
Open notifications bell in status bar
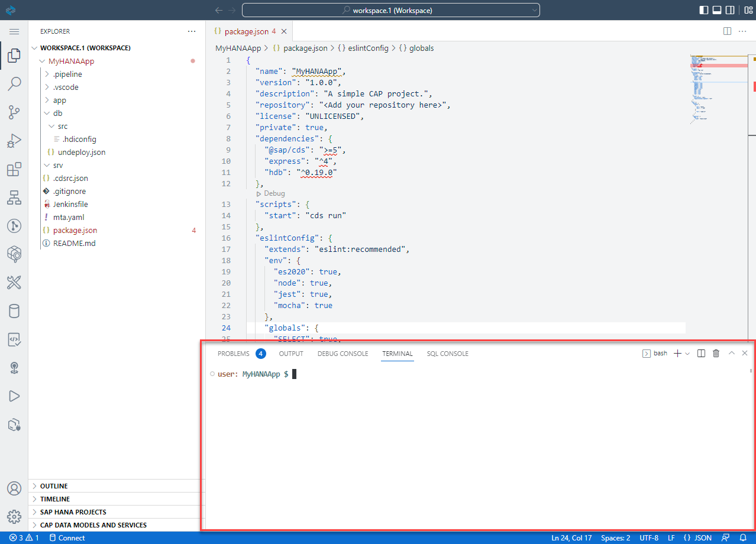(x=744, y=537)
